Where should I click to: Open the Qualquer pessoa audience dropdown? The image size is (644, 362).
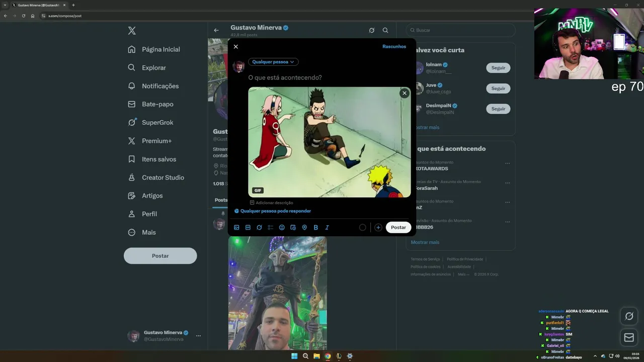pyautogui.click(x=273, y=62)
